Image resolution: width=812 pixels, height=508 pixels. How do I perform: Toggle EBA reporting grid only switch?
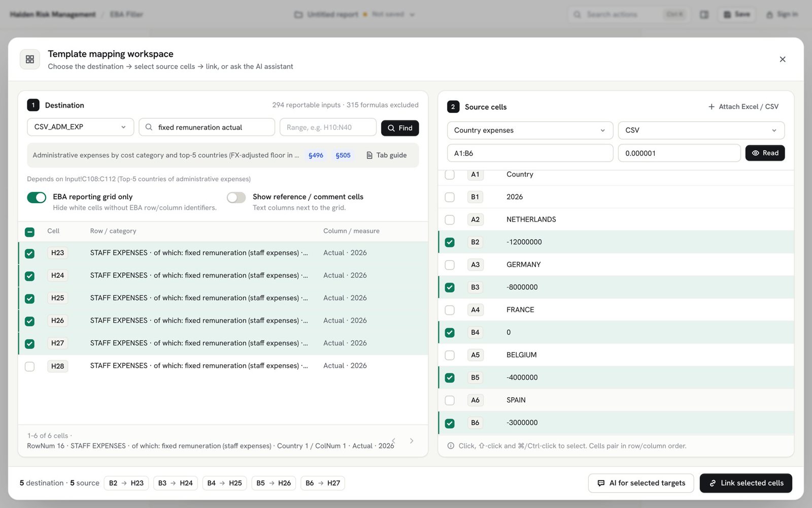click(x=37, y=198)
